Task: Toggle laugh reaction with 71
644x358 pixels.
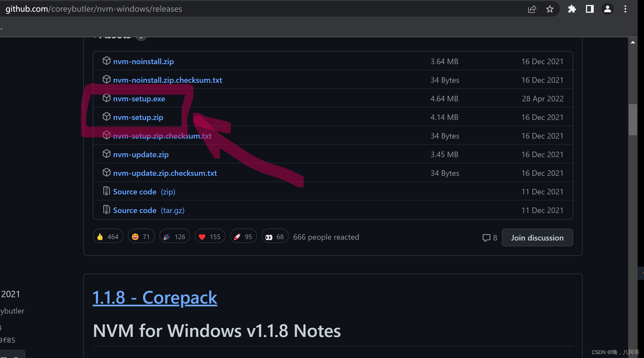Action: [141, 236]
